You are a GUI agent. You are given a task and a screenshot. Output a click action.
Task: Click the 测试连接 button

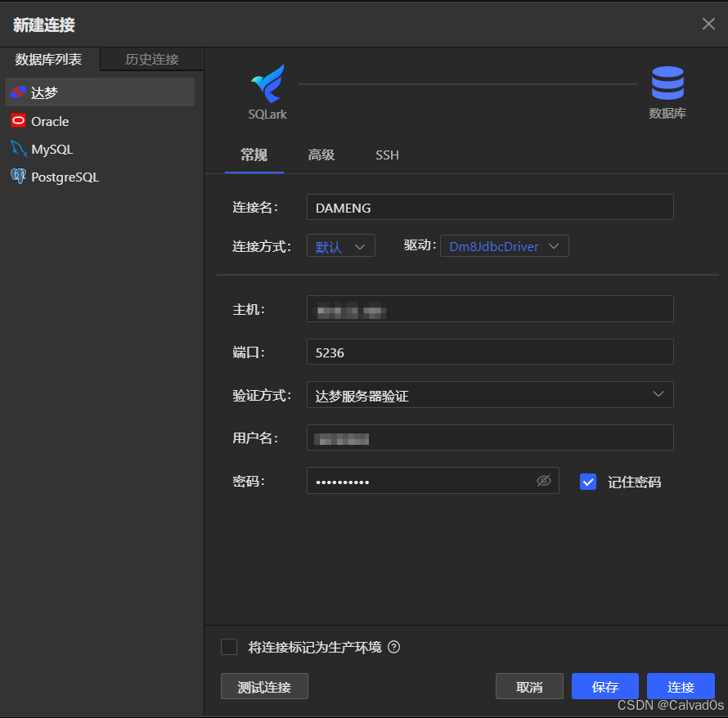pyautogui.click(x=264, y=686)
